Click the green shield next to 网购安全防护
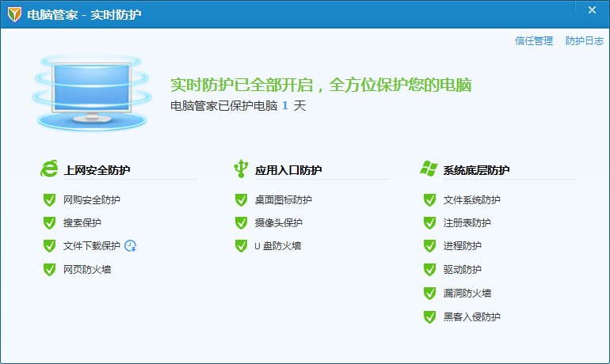Viewport: 610px width, 364px height. (x=49, y=200)
